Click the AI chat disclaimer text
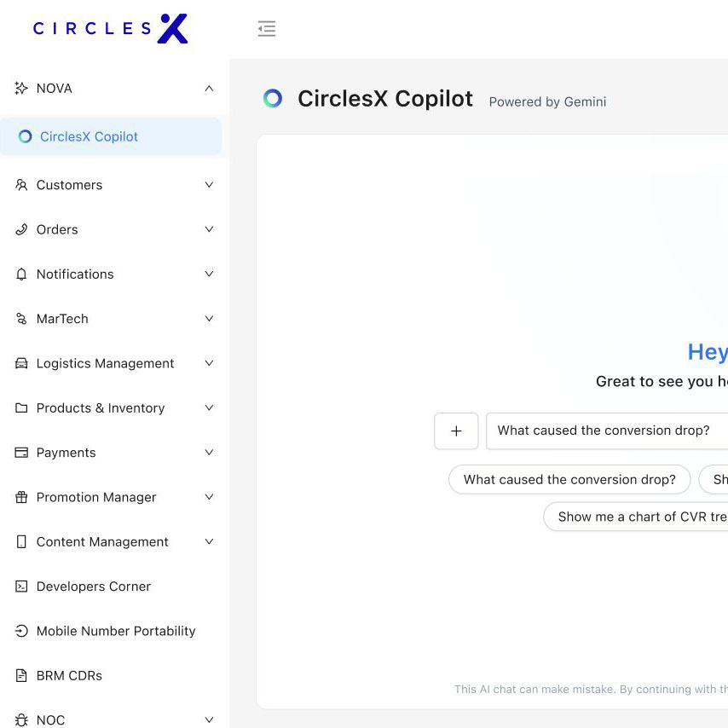The width and height of the screenshot is (728, 728). point(591,689)
